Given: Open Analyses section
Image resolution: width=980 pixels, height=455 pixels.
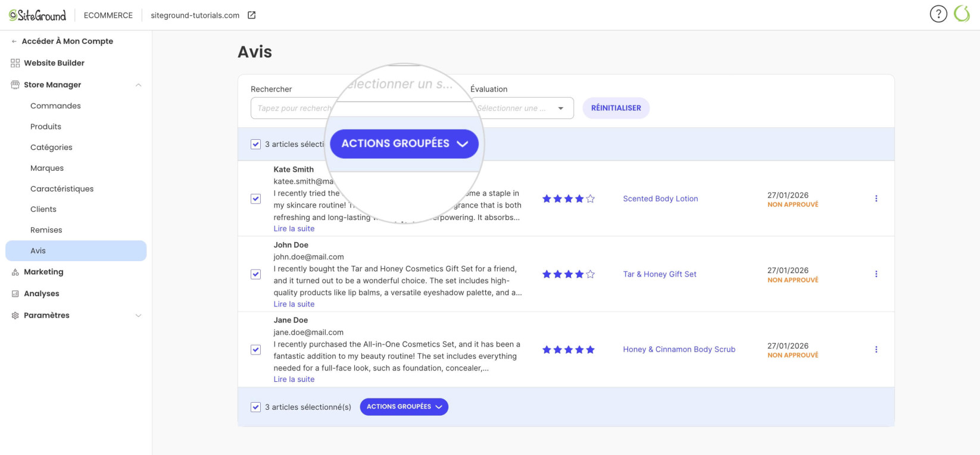Looking at the screenshot, I should 42,294.
